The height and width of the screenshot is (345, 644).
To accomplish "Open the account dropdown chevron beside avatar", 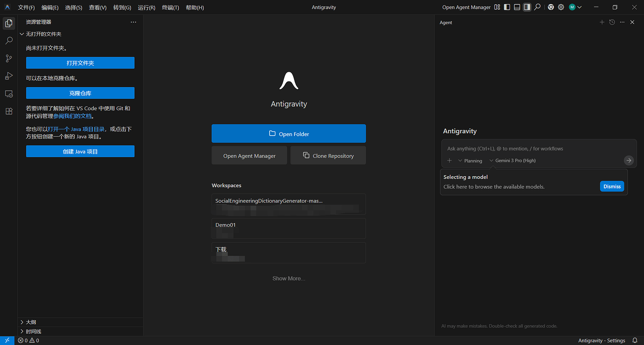I will point(580,7).
